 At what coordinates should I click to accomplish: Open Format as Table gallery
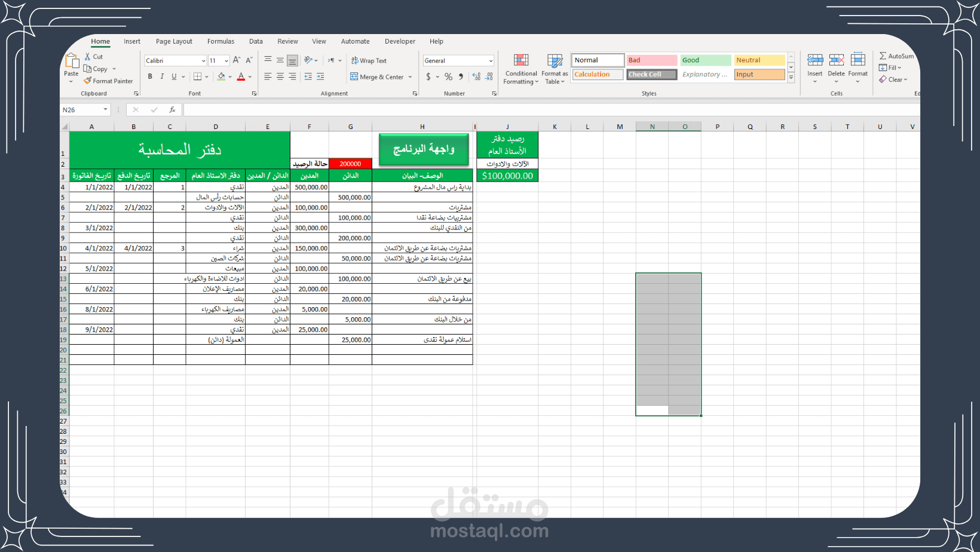[x=555, y=69]
